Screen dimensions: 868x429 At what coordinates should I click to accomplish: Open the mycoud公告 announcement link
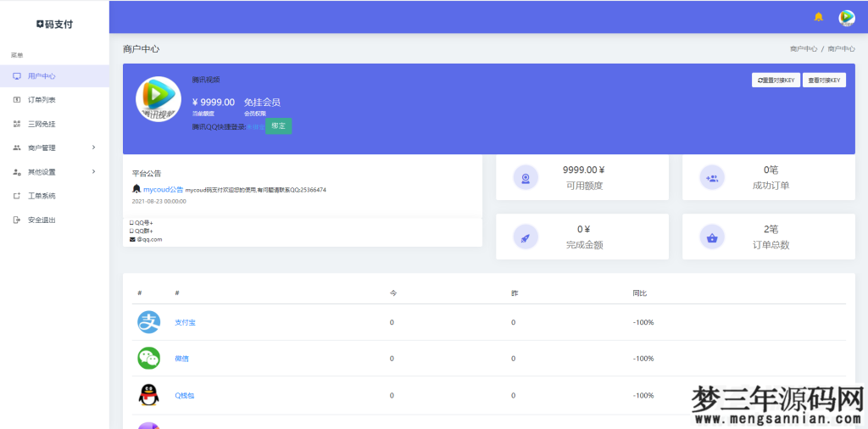[x=163, y=189]
